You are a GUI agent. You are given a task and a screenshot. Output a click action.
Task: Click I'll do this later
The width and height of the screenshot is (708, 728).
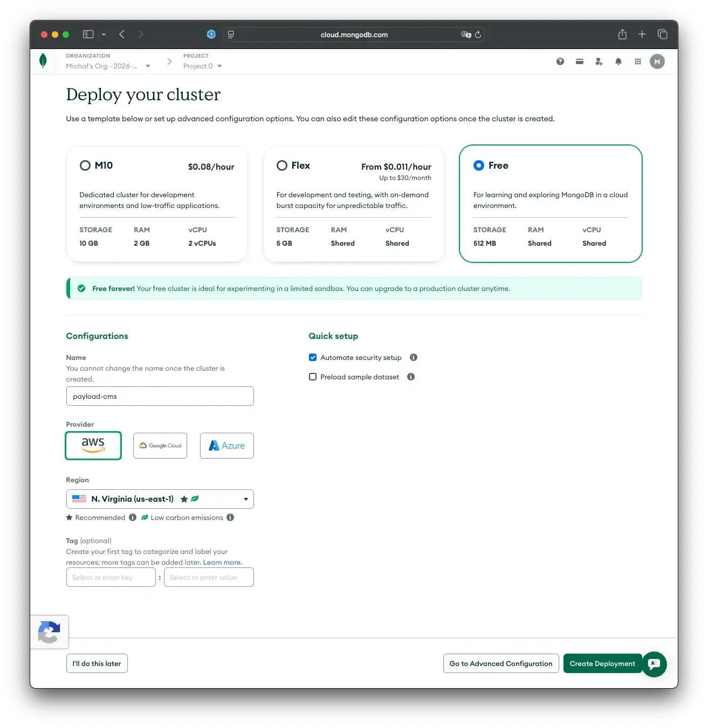click(97, 663)
